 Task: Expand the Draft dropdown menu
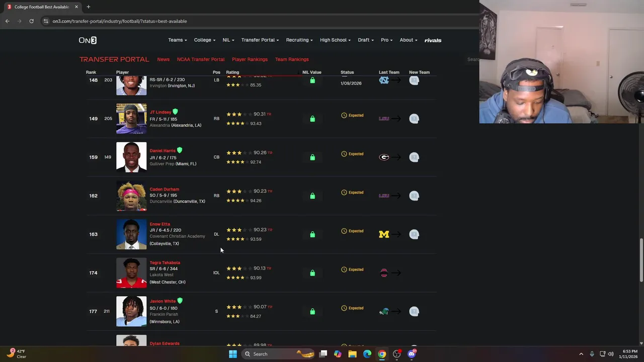coord(366,40)
